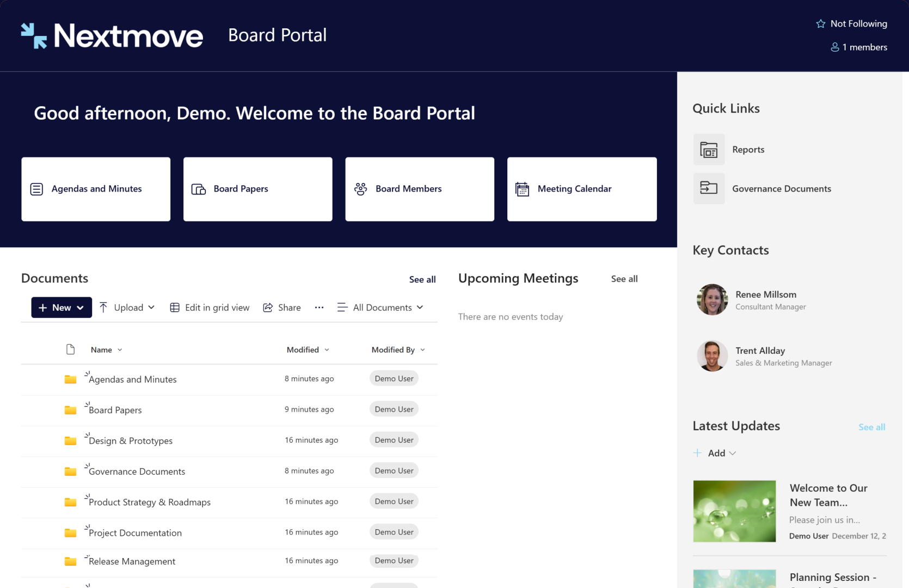The height and width of the screenshot is (588, 909).
Task: Open the Project Documentation folder name
Action: [135, 533]
